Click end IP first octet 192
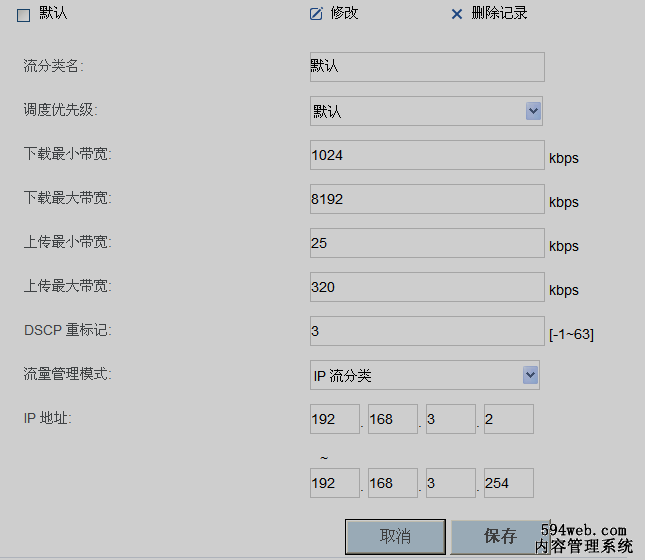The width and height of the screenshot is (645, 560). pyautogui.click(x=335, y=483)
